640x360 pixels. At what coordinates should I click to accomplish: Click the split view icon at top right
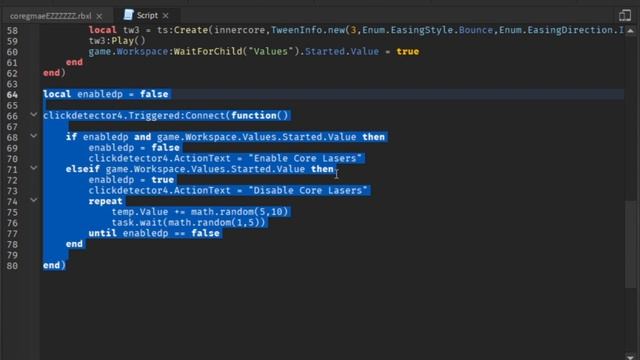click(x=624, y=16)
